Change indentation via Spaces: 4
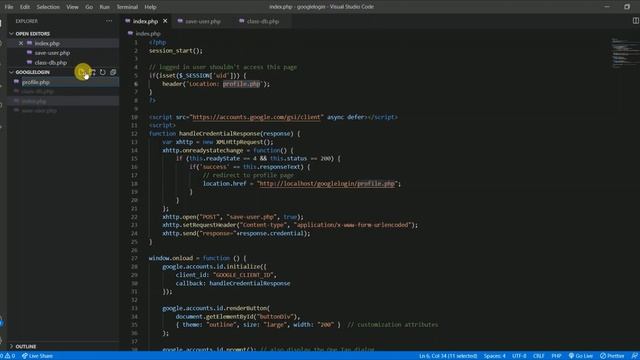 point(494,356)
